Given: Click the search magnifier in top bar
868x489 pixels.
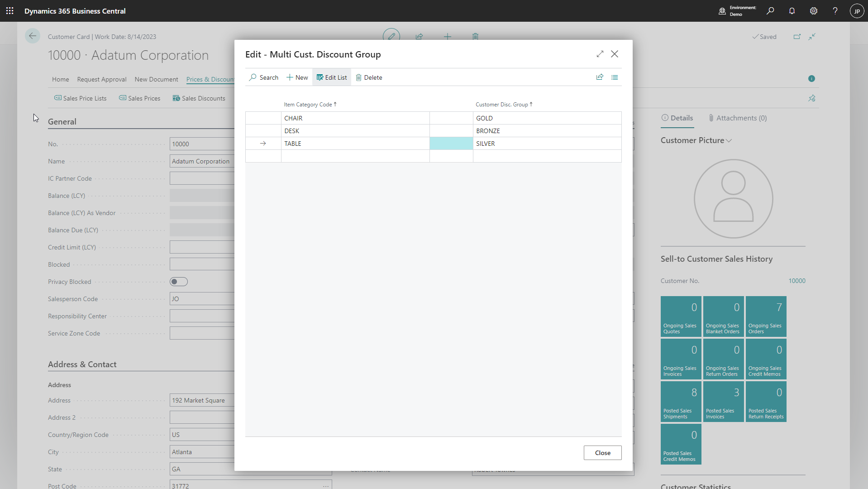Looking at the screenshot, I should [770, 11].
